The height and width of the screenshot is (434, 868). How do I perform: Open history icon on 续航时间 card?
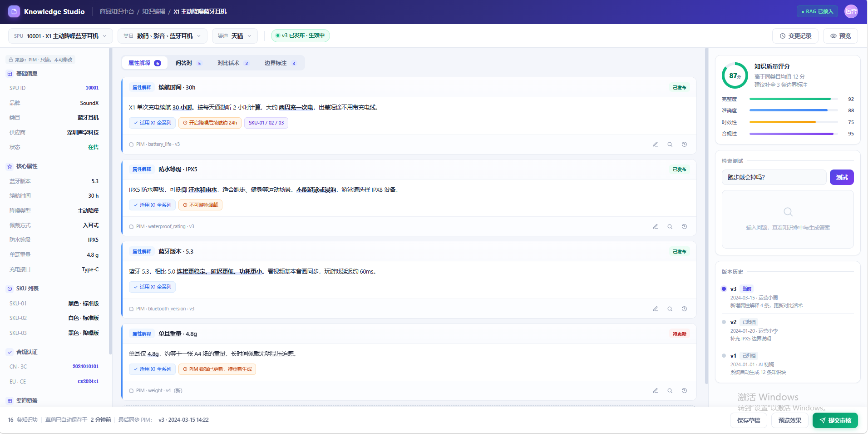684,145
